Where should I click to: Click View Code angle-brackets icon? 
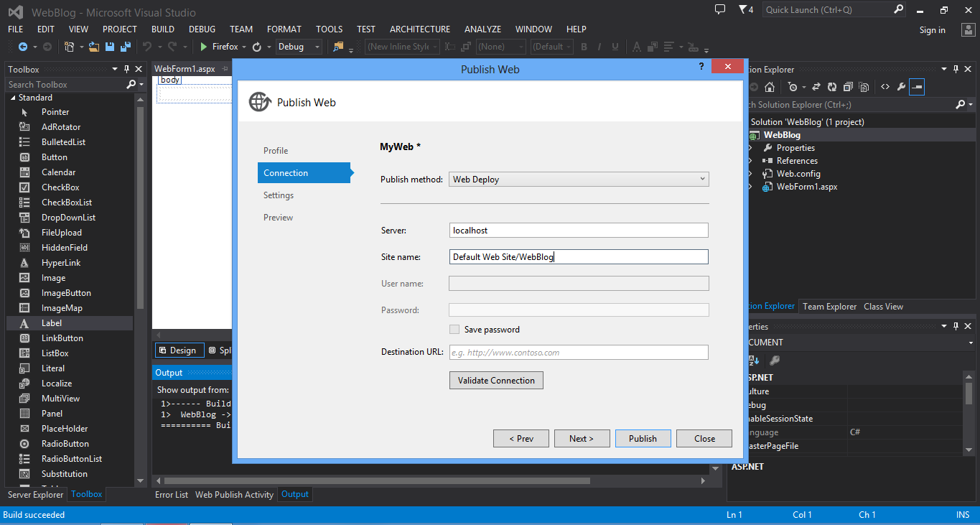click(885, 87)
